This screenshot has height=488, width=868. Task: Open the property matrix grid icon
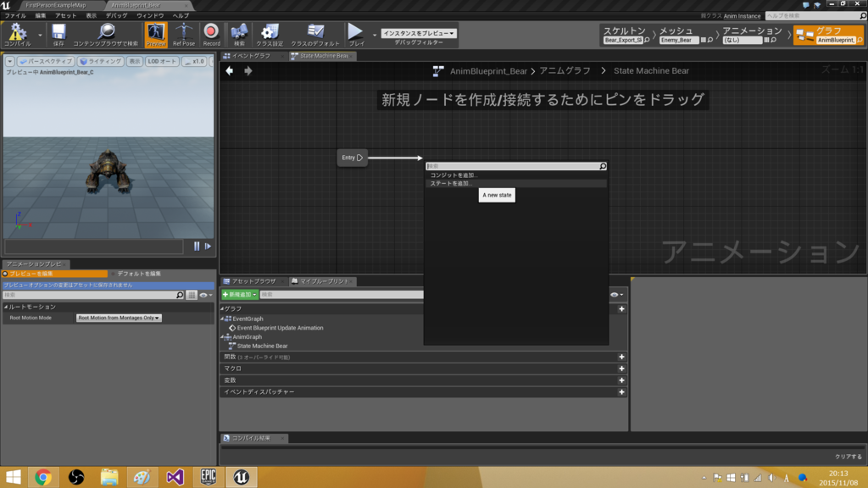click(x=192, y=295)
